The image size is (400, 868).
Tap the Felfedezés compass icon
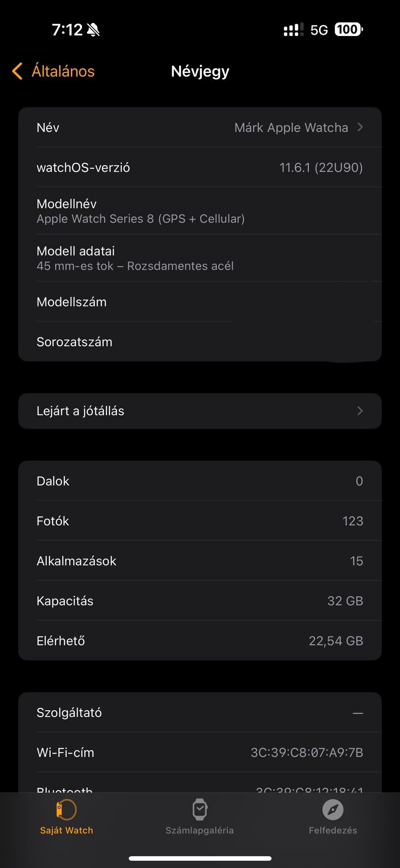click(333, 810)
